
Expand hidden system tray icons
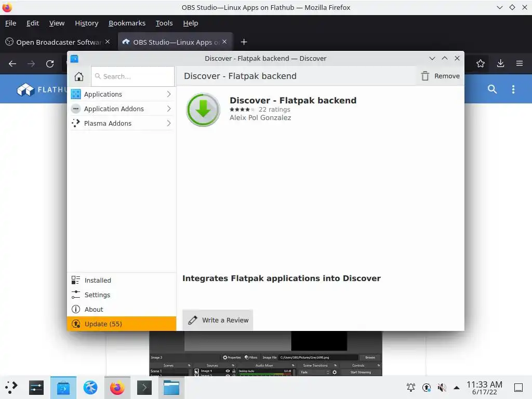coord(457,388)
